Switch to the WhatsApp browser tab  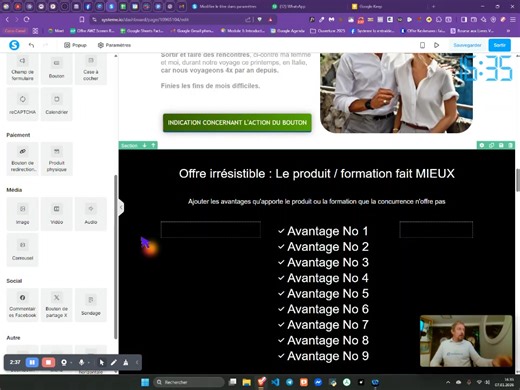[292, 6]
